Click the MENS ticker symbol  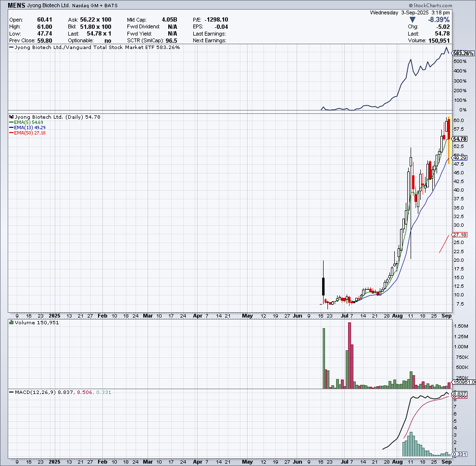point(16,5)
